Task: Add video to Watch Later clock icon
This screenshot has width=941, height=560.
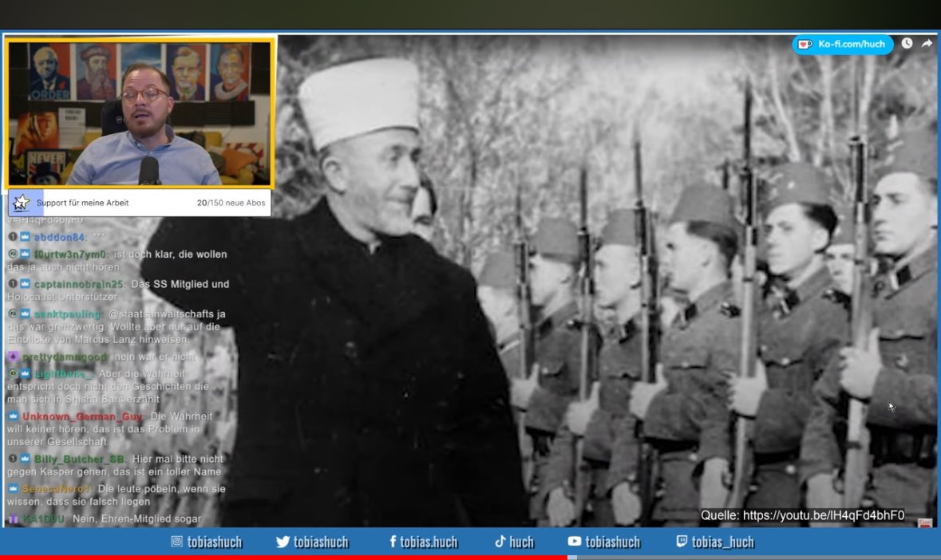Action: [907, 43]
